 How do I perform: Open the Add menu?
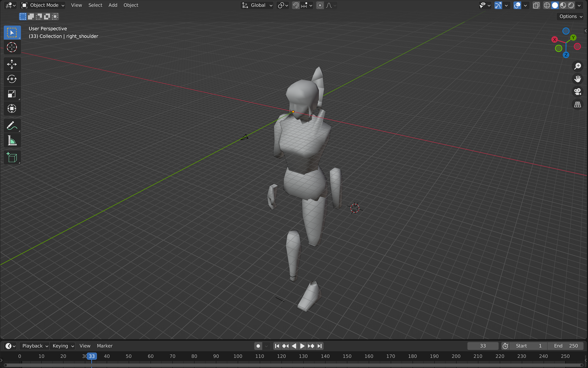(x=113, y=5)
